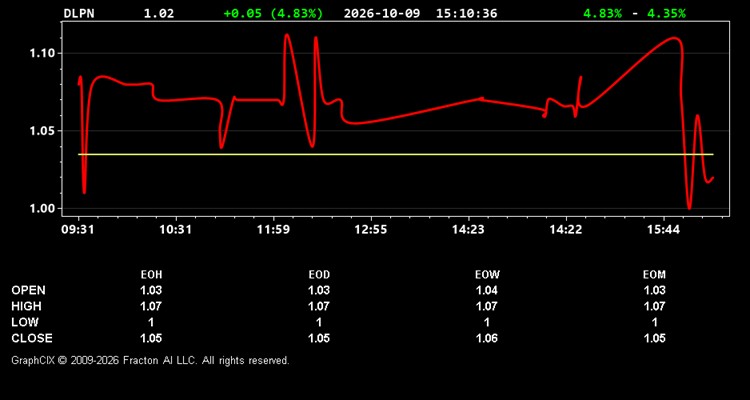This screenshot has height=400, width=750.
Task: Click the 12:55 time axis label
Action: point(371,229)
